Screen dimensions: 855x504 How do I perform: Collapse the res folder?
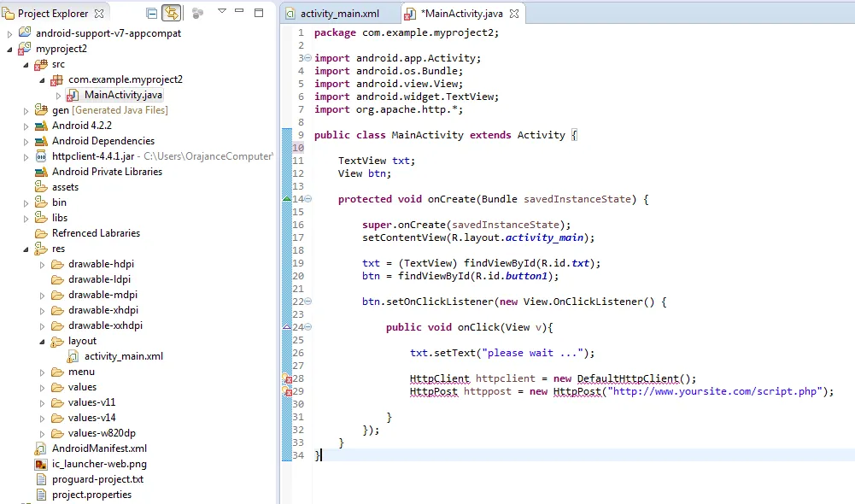point(26,249)
